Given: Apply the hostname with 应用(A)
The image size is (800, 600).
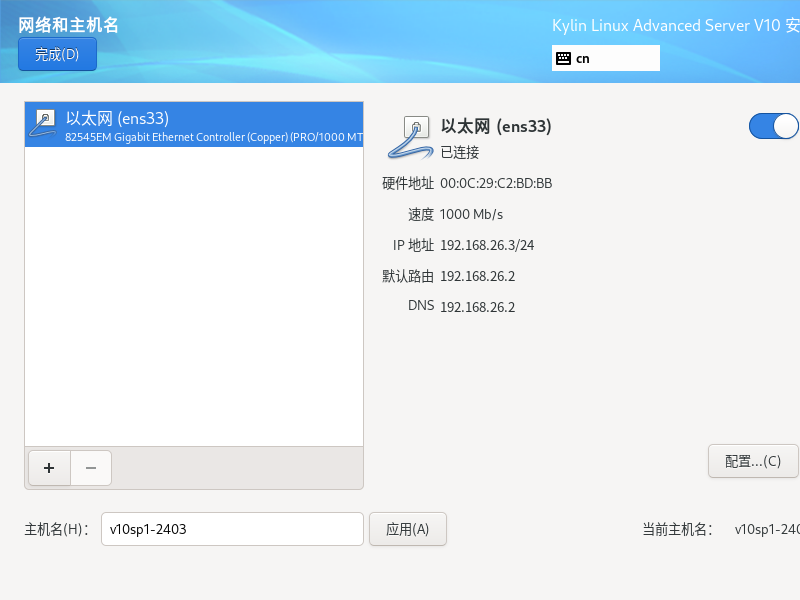Looking at the screenshot, I should 407,529.
